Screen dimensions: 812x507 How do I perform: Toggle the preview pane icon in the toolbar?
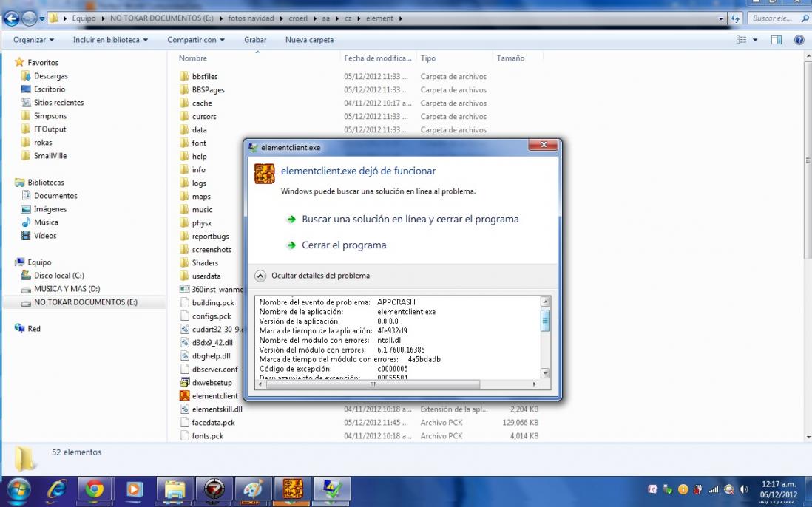tap(777, 40)
